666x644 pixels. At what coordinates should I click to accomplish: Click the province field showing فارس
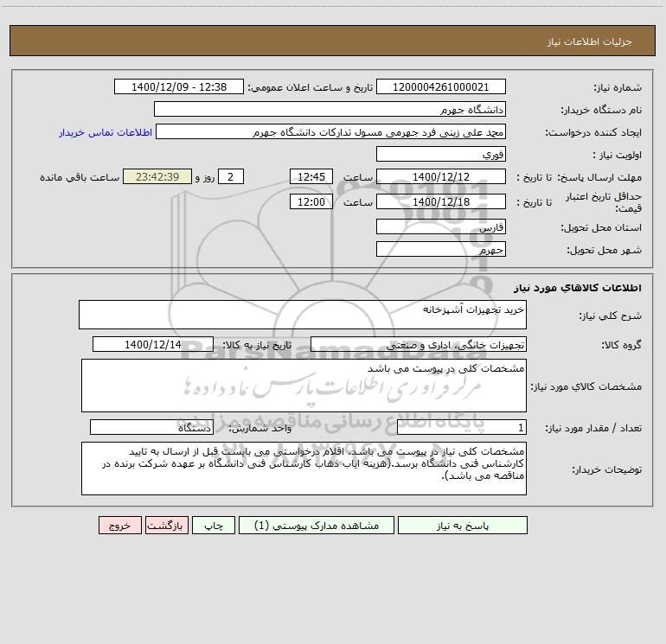tap(441, 226)
